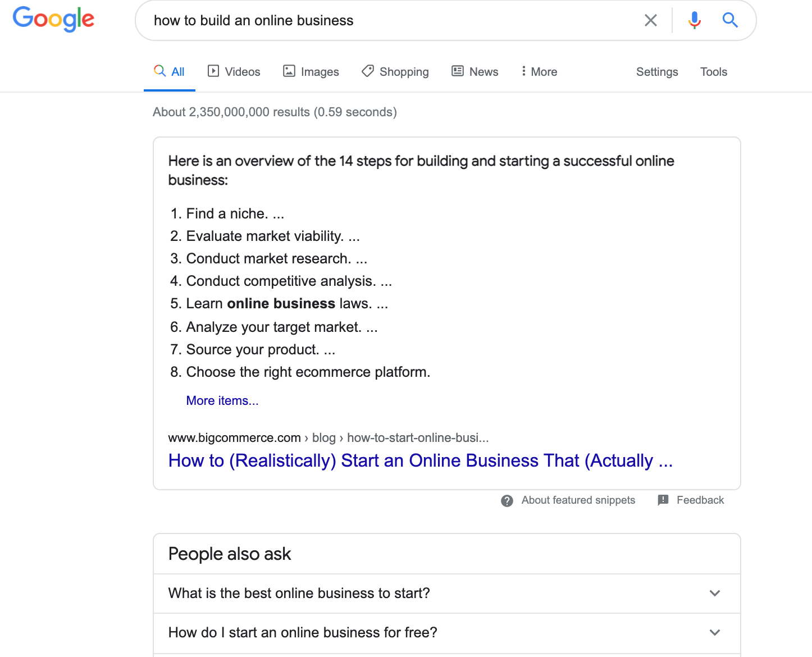812x657 pixels.
Task: Start voice search with the microphone icon
Action: point(694,20)
